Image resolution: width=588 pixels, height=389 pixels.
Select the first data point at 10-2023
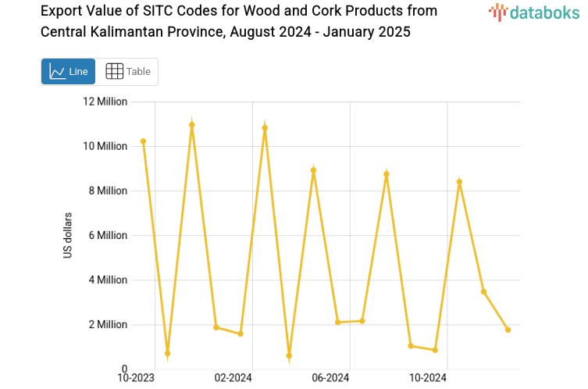143,141
